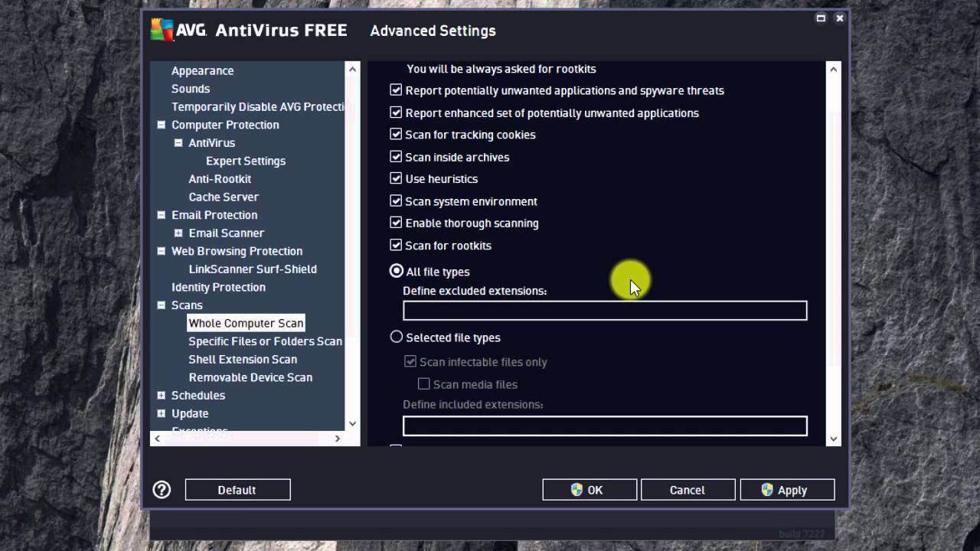
Task: Select Expert Settings under AntiVirus
Action: [x=246, y=161]
